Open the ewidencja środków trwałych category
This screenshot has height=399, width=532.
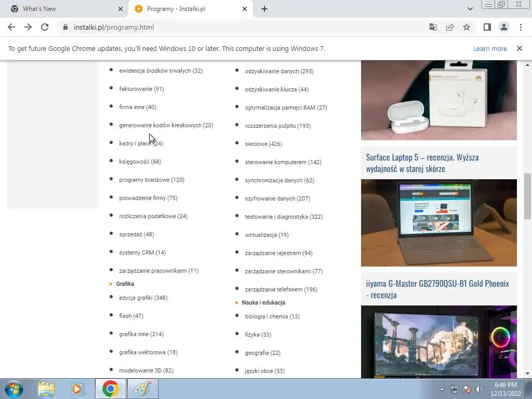pyautogui.click(x=161, y=71)
